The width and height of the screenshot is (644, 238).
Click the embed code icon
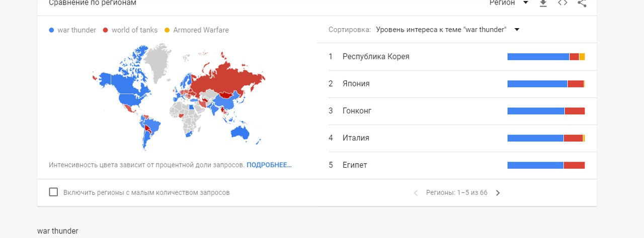coord(562,3)
